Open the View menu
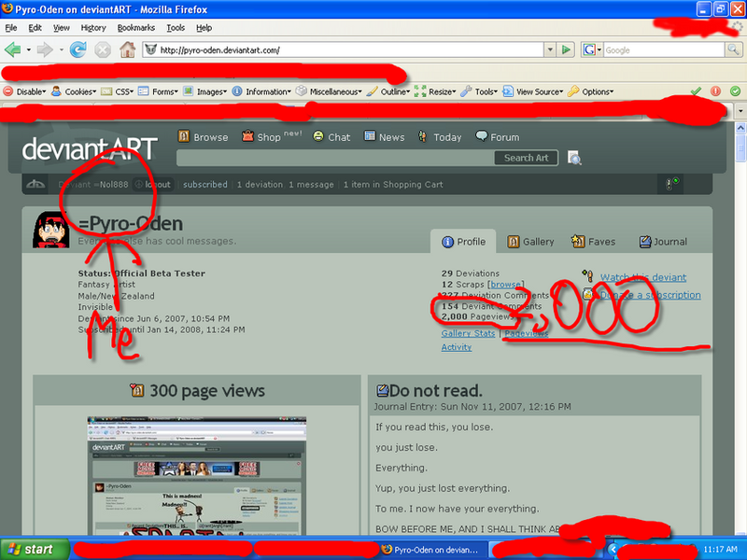Viewport: 747px width, 560px height. 61,28
